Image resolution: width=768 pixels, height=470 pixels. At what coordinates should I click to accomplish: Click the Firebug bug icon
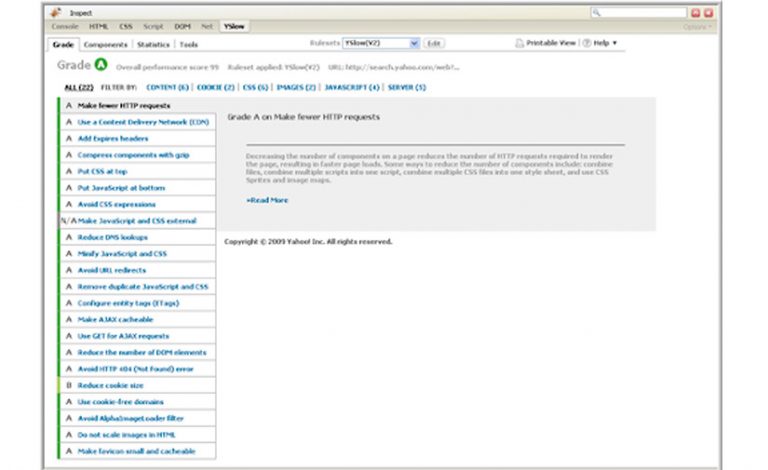click(57, 13)
